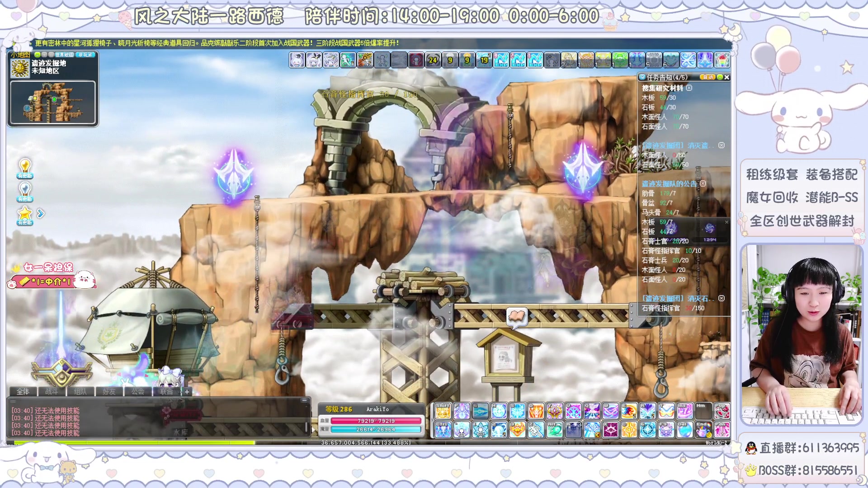
Task: Click the Y-key purple crown skill
Action: pos(555,411)
